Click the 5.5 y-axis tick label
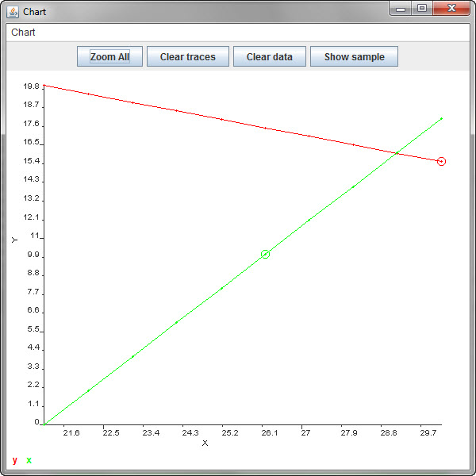 coord(33,329)
